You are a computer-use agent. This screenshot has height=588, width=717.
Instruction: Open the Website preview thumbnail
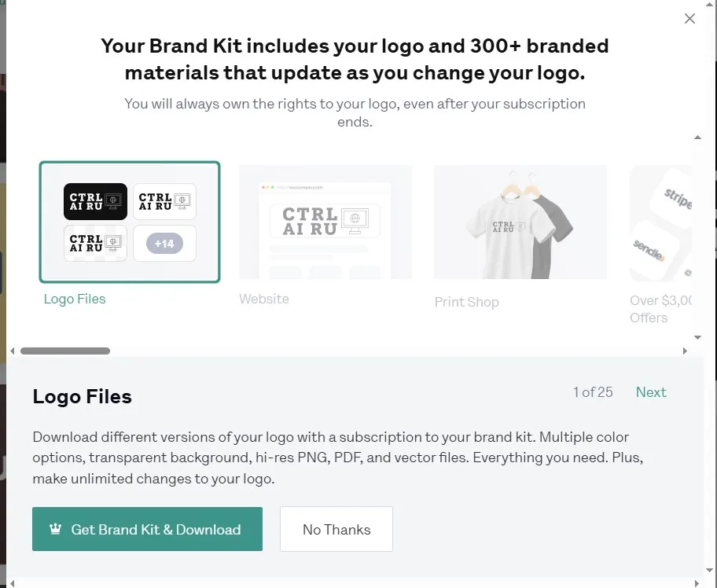[x=325, y=222]
